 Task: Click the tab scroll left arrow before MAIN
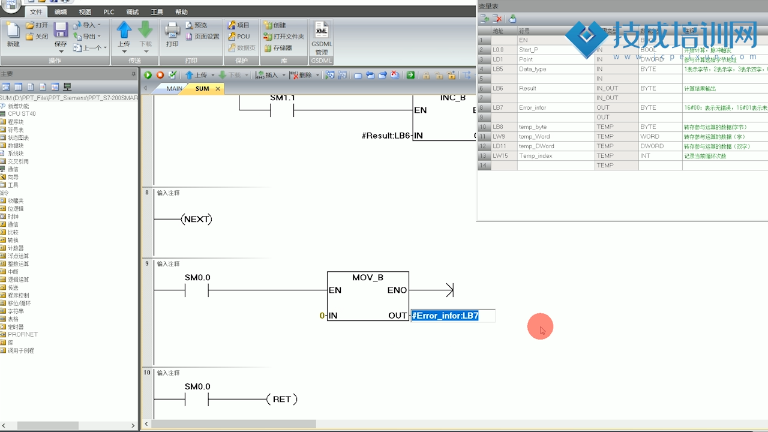pyautogui.click(x=145, y=89)
